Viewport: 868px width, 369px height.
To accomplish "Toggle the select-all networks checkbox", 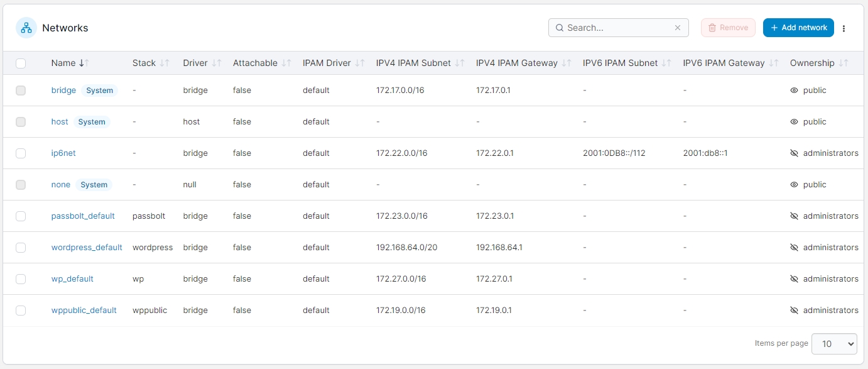I will 21,63.
